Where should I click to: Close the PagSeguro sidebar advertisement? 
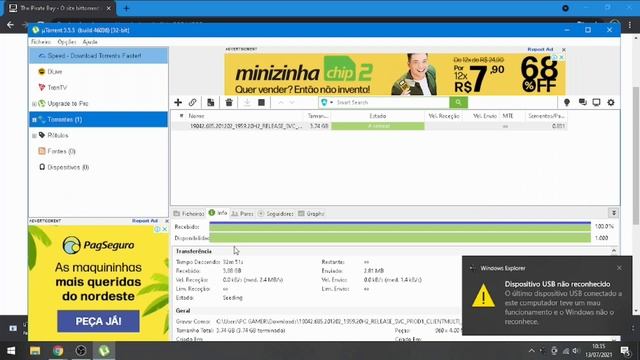pyautogui.click(x=167, y=221)
